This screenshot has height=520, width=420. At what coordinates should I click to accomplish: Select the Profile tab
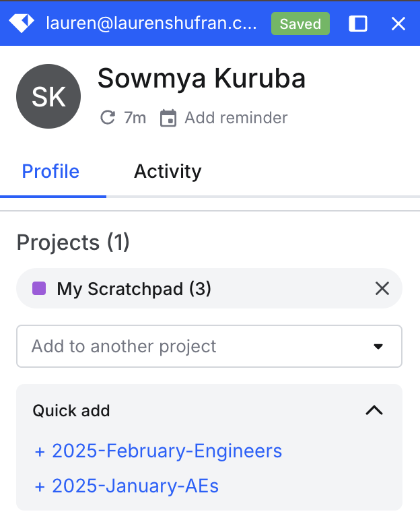pyautogui.click(x=50, y=172)
